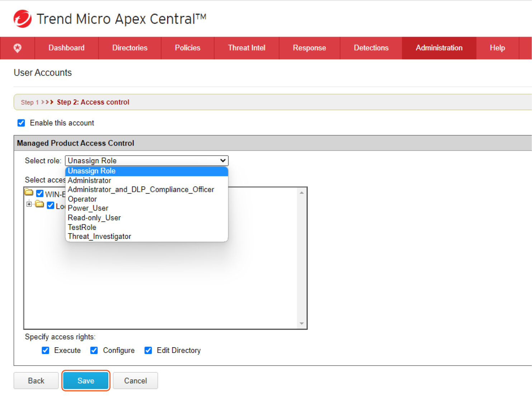532x415 pixels.
Task: Click the WIN-E root folder icon
Action: tap(29, 193)
